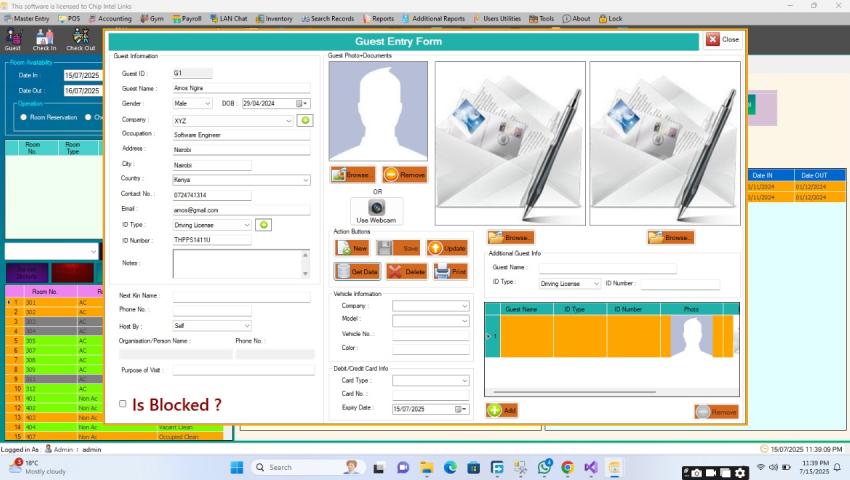Click the Guest Name input field
Image resolution: width=850 pixels, height=480 pixels.
[241, 88]
